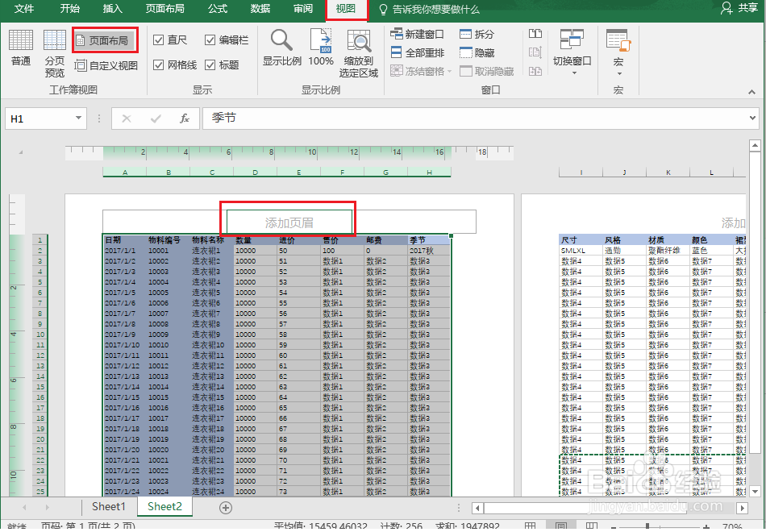Click cell containing 聚酯纤维

(x=668, y=251)
